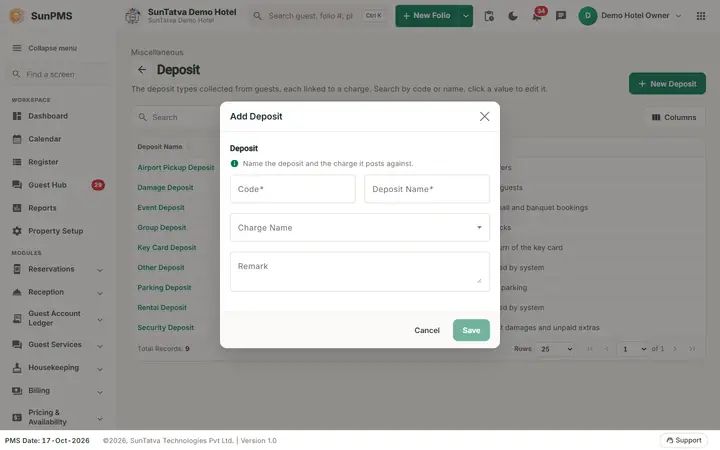Open Guest Hub from the sidebar

47,185
